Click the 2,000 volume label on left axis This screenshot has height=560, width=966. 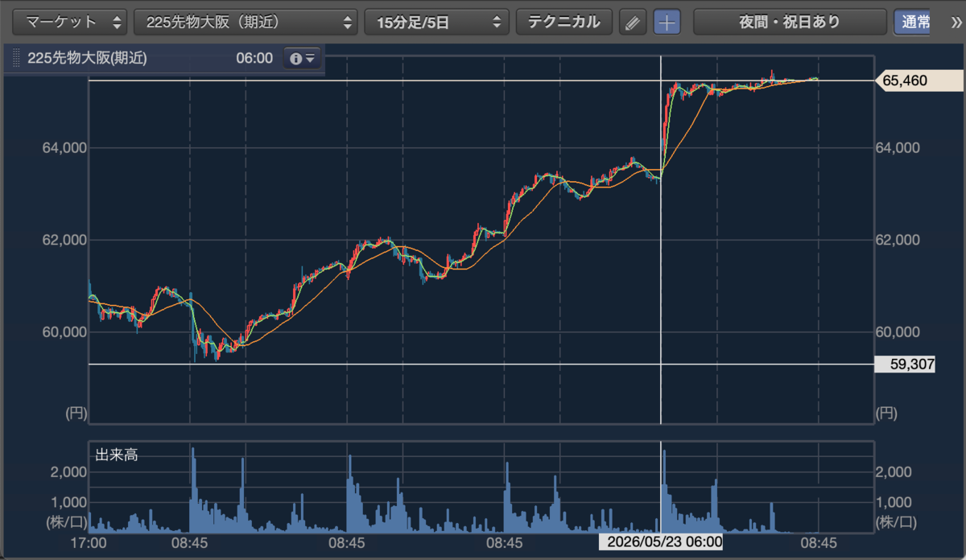tap(67, 471)
